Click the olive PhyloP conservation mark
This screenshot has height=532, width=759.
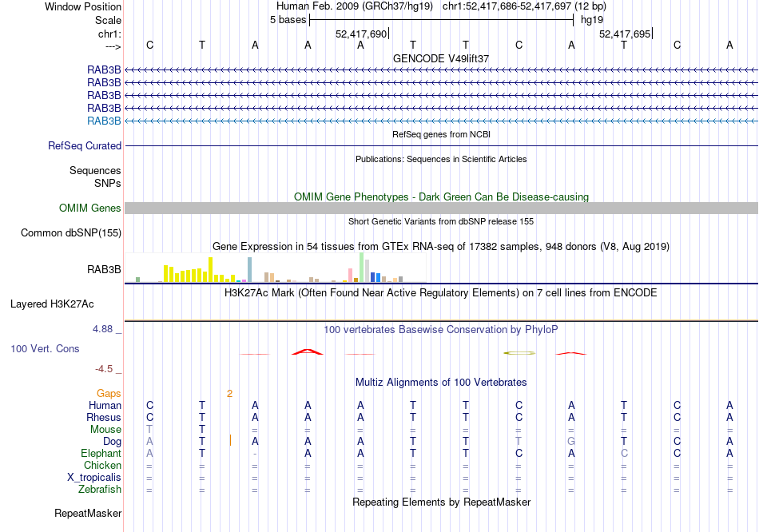(520, 353)
